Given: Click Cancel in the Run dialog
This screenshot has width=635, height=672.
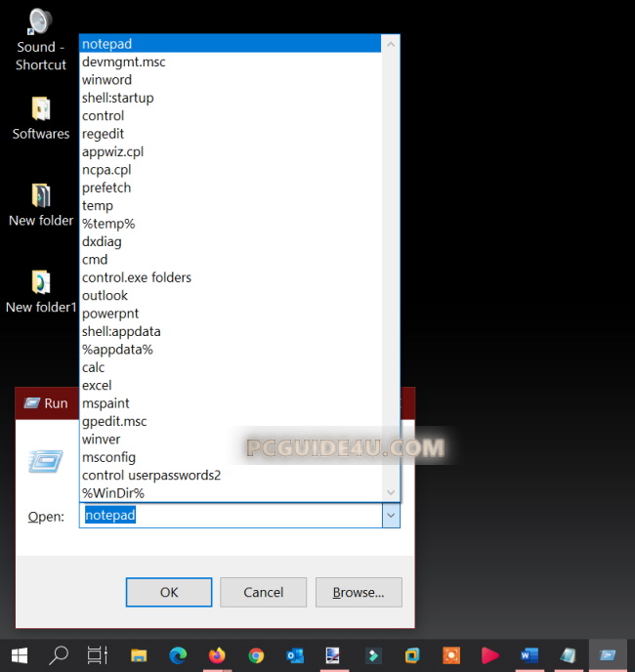Looking at the screenshot, I should tap(263, 592).
